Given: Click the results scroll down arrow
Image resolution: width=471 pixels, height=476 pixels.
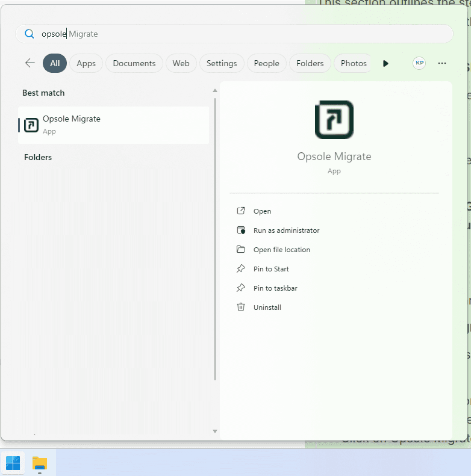Looking at the screenshot, I should tap(215, 431).
